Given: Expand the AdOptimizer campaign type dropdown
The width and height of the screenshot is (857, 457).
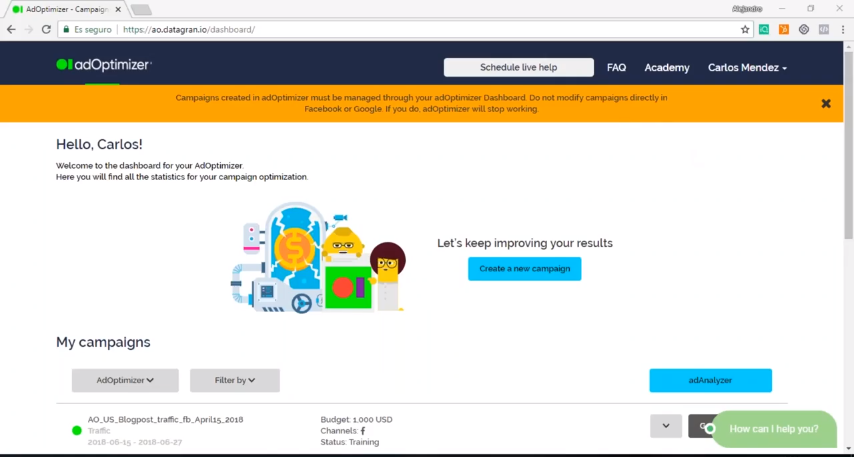Looking at the screenshot, I should pyautogui.click(x=125, y=380).
